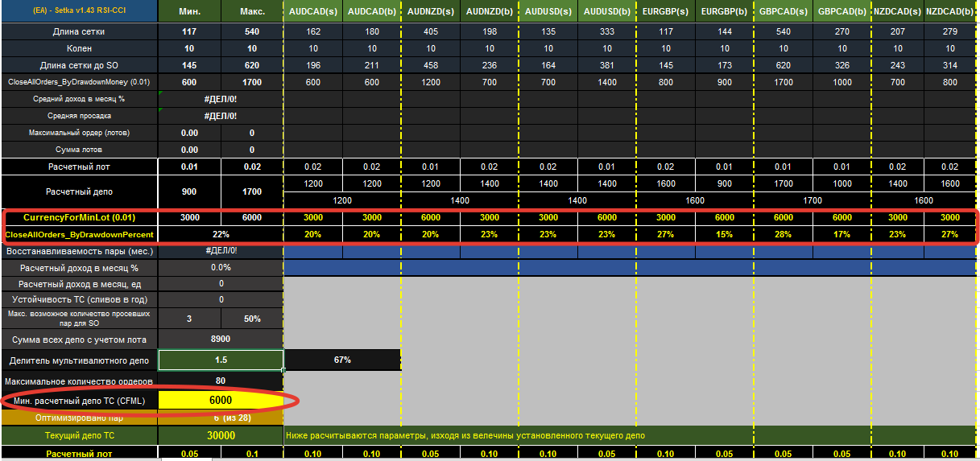
Task: Click the 80 maximum orders value
Action: point(221,381)
